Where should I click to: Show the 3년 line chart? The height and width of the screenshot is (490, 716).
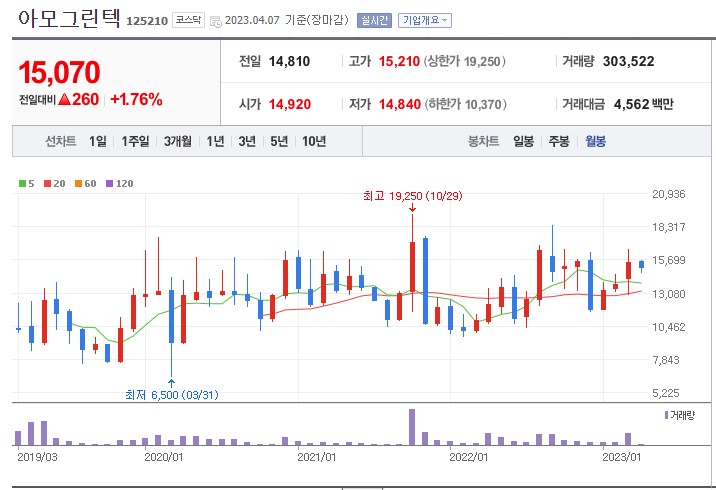tap(247, 141)
